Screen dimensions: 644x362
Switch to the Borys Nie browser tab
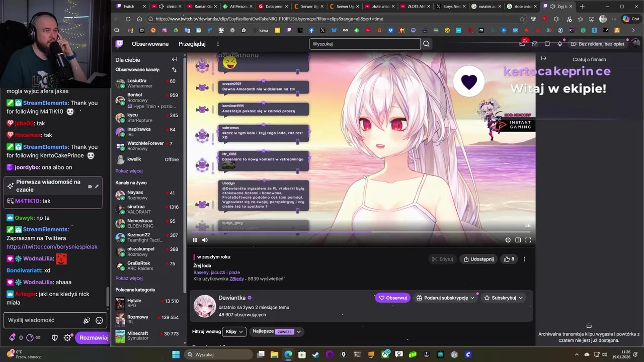pos(451,7)
